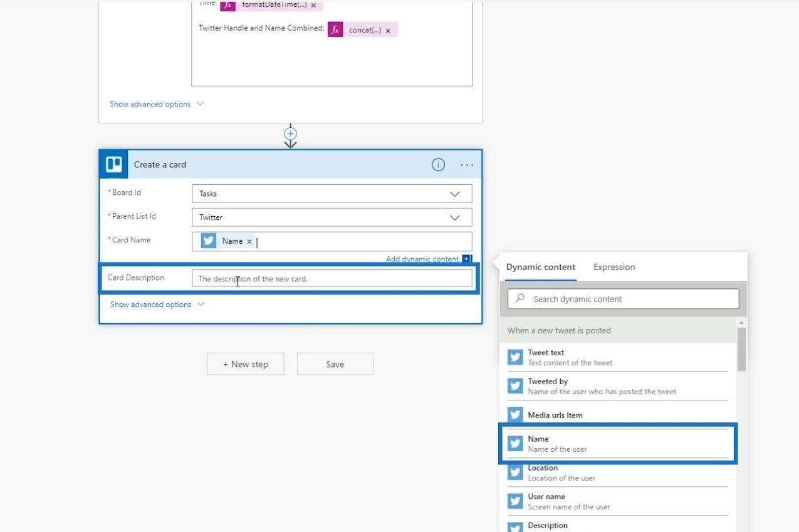Insert Description dynamic content item
This screenshot has width=799, height=532.
pyautogui.click(x=617, y=525)
